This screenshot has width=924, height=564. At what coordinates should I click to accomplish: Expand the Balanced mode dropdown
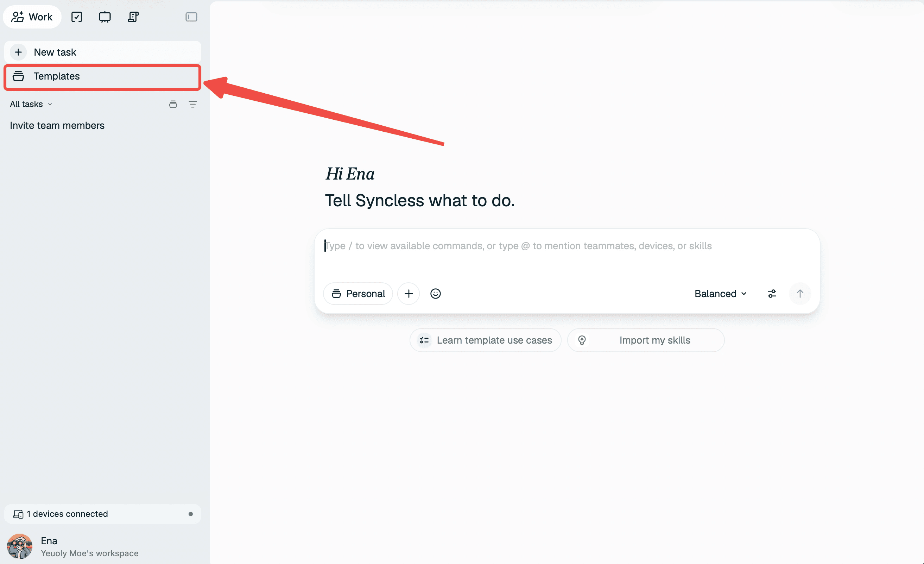tap(720, 294)
